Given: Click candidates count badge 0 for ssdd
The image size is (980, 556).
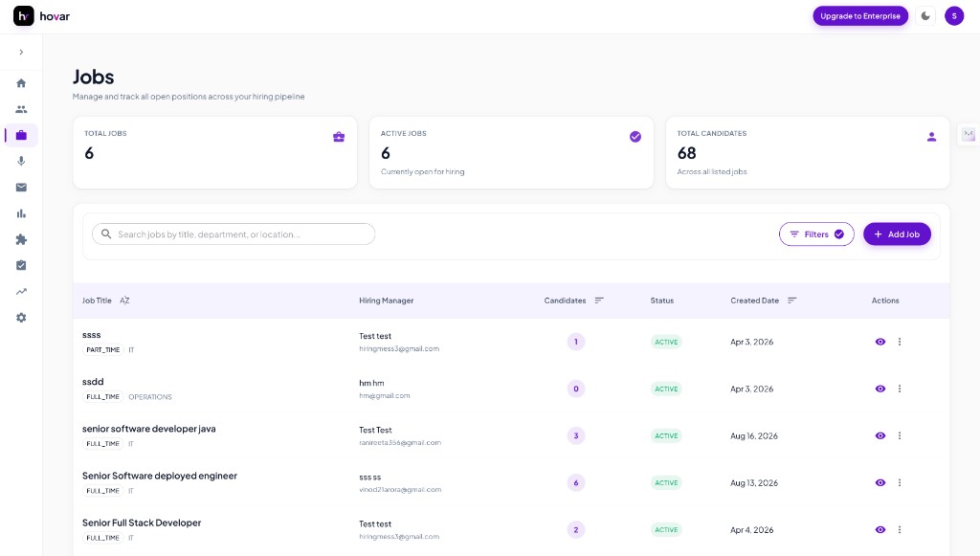Looking at the screenshot, I should coord(575,389).
